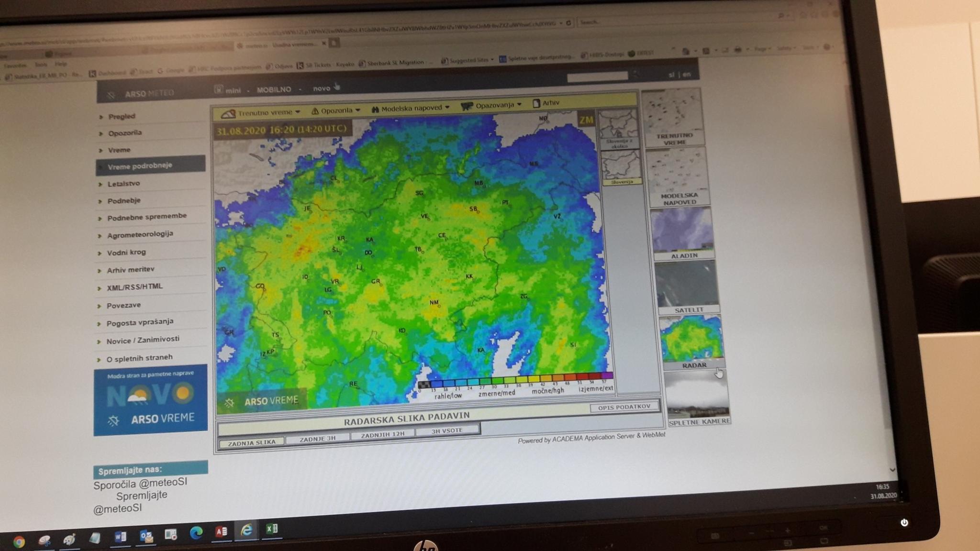Open the Page dropdown in the browser command bar
The width and height of the screenshot is (980, 551).
(762, 49)
